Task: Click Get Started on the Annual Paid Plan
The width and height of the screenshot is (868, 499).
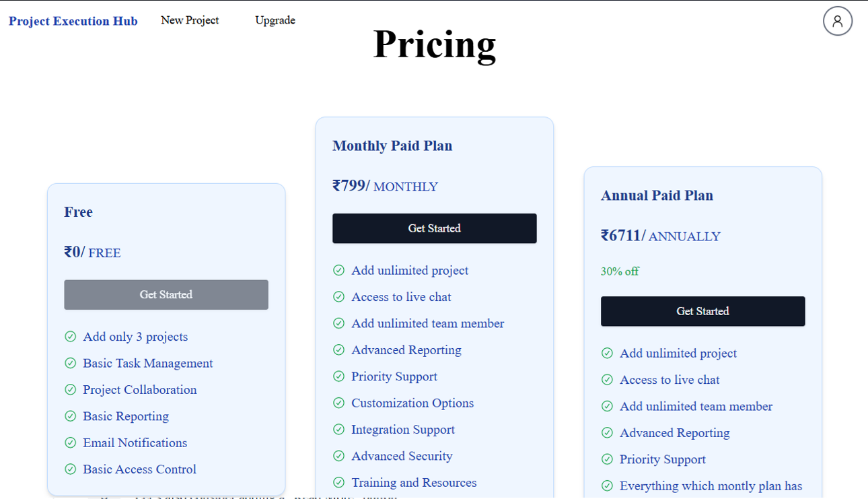Action: [x=702, y=311]
